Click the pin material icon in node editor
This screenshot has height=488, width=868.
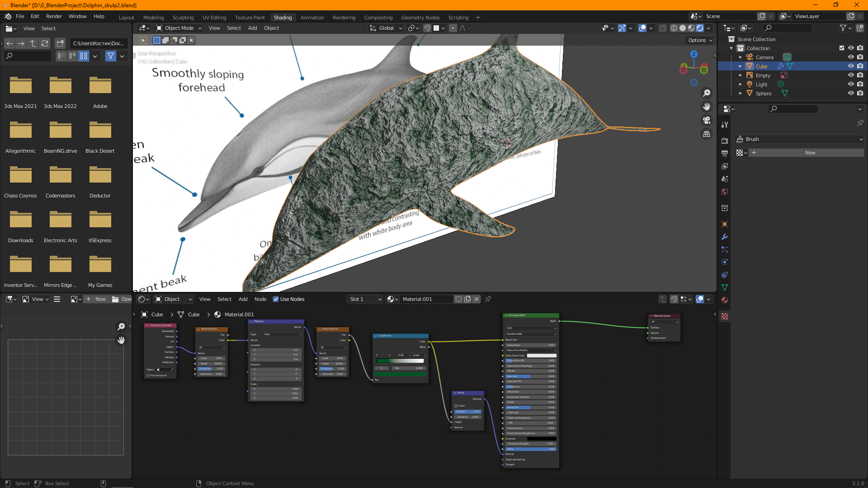488,299
